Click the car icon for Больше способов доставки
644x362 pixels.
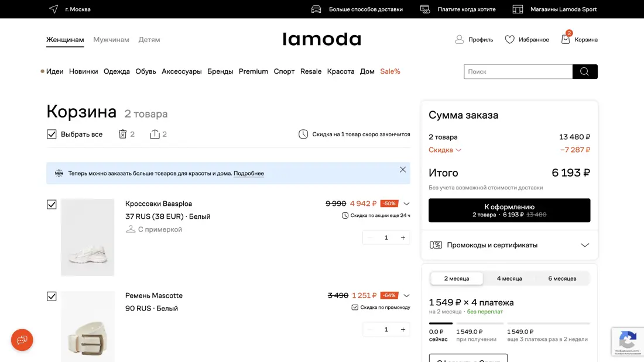tap(316, 9)
